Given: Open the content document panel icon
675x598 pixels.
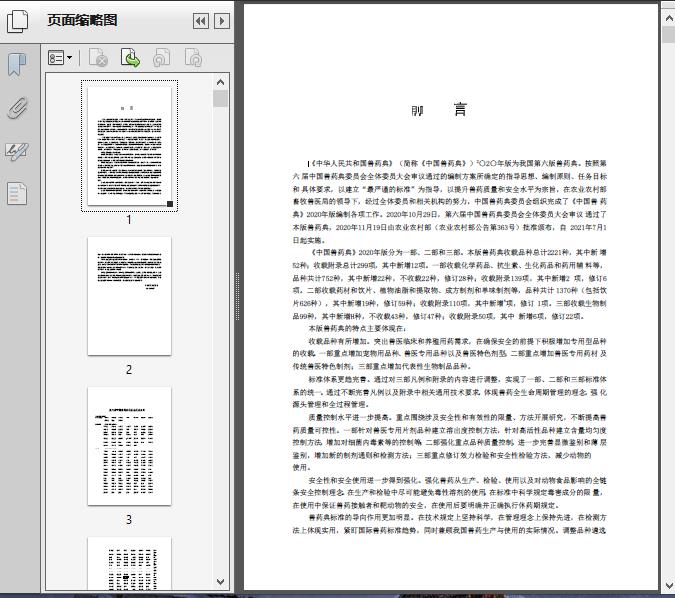Looking at the screenshot, I should point(17,193).
